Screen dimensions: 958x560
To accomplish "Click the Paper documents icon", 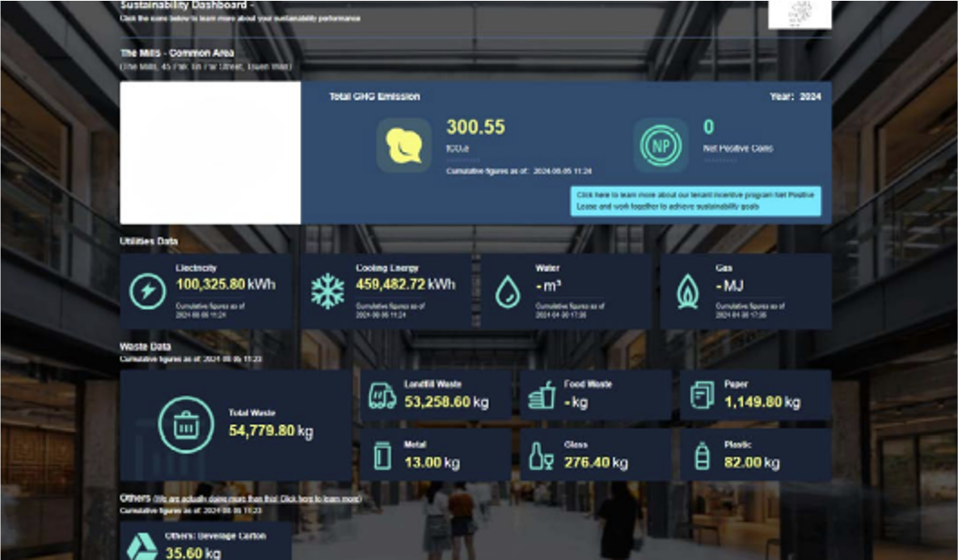I will tap(702, 395).
